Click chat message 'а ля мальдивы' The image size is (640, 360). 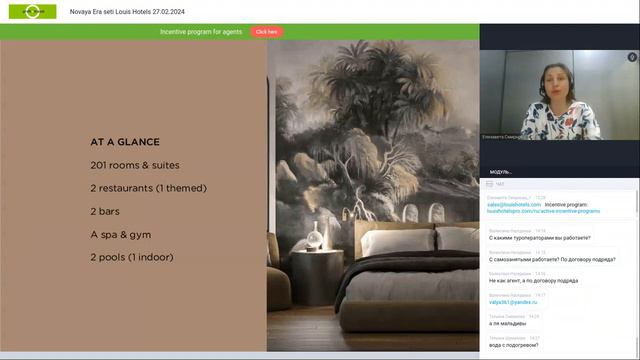tap(507, 324)
